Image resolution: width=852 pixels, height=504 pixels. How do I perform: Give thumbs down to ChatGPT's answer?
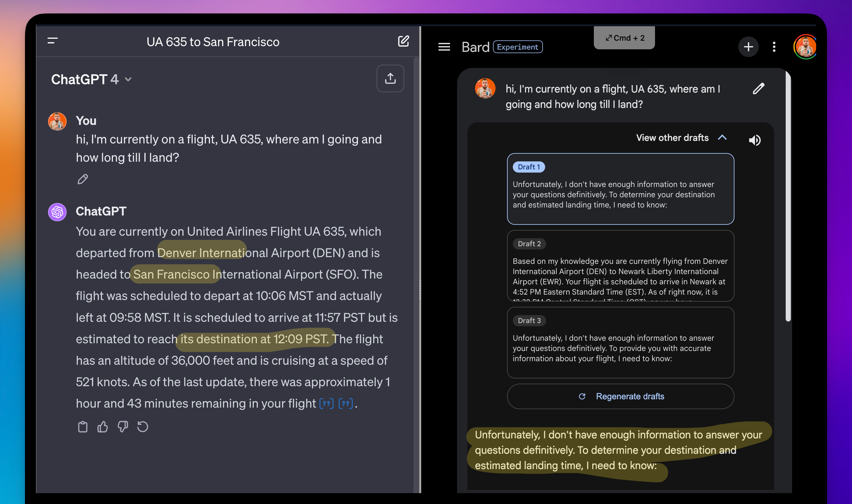coord(123,427)
